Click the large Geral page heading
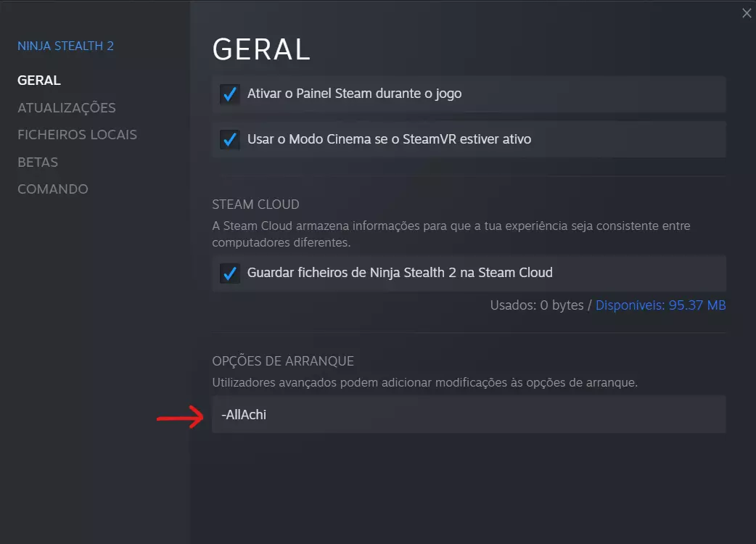Image resolution: width=756 pixels, height=544 pixels. click(261, 49)
